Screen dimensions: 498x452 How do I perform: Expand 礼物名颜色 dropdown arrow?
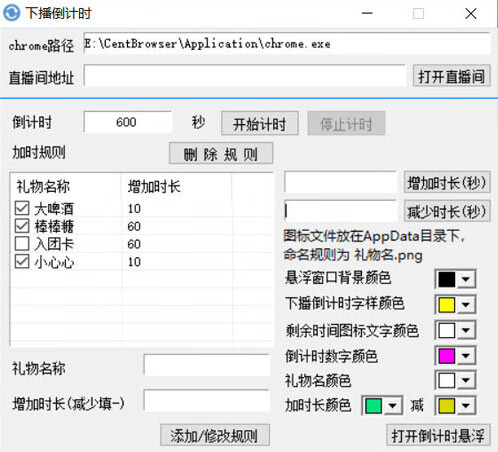point(466,380)
